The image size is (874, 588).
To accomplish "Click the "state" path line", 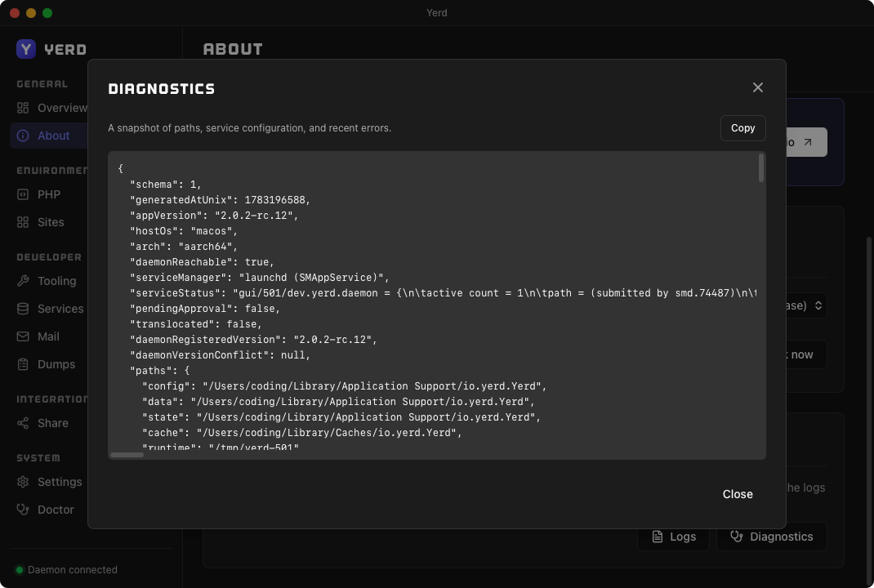I will (341, 416).
